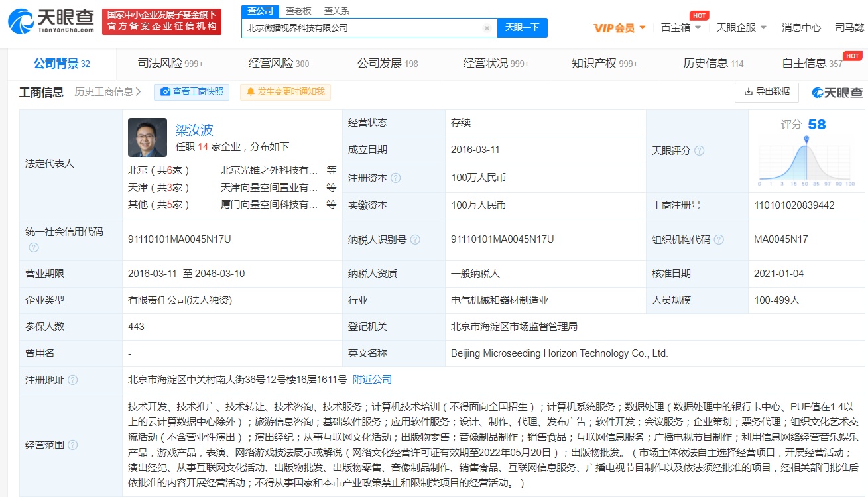The image size is (868, 497).
Task: Select the 公司背景 tab
Action: point(62,64)
